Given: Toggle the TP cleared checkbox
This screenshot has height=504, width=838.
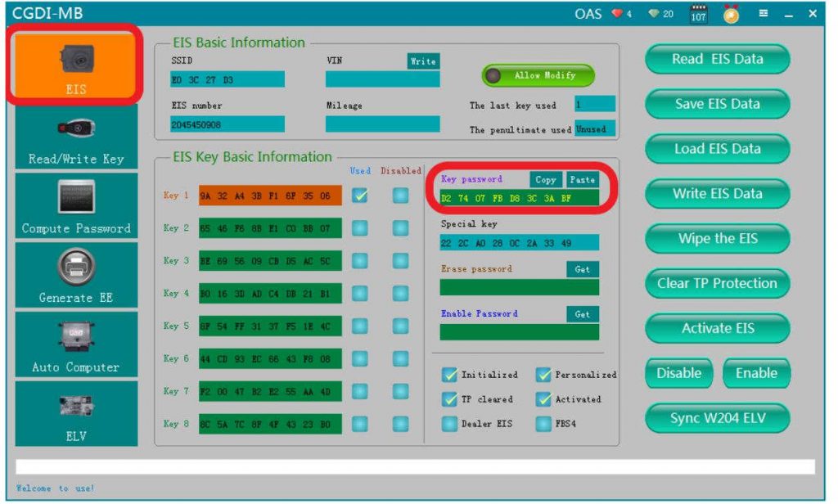Looking at the screenshot, I should tap(449, 399).
